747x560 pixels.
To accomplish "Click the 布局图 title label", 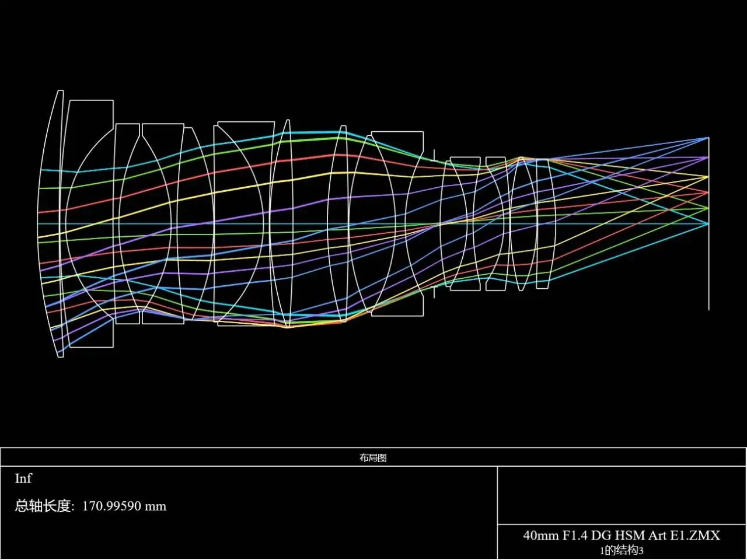I will click(x=373, y=458).
